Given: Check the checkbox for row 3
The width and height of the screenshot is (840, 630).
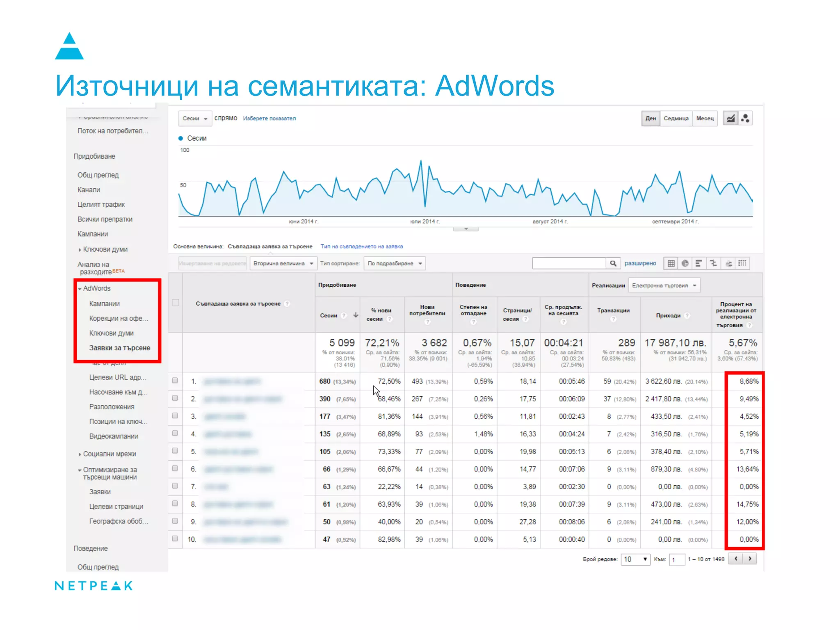Looking at the screenshot, I should pos(175,415).
